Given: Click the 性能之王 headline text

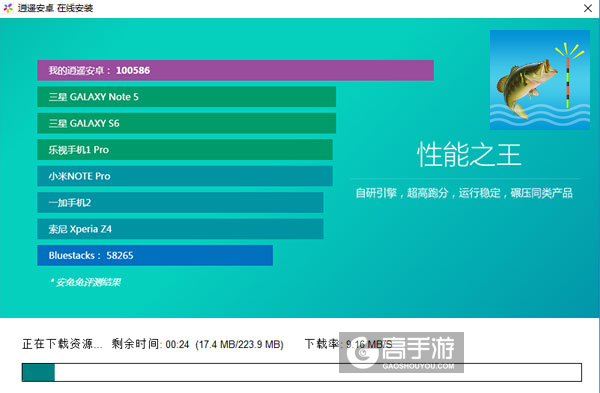Looking at the screenshot, I should 469,155.
